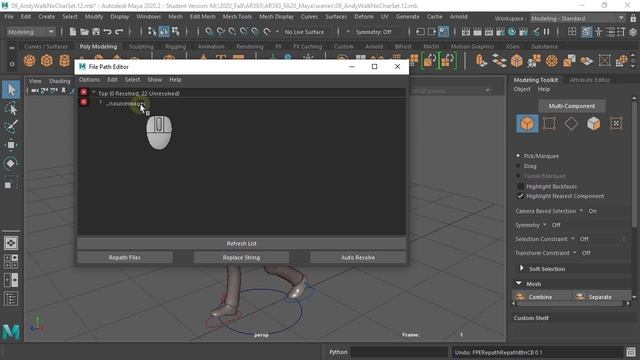Viewport: 640px width, 360px height.
Task: Switch to the Rigging shelf tab
Action: (176, 47)
